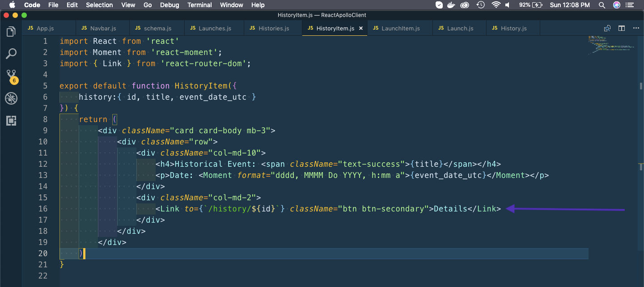
Task: Open the Debug menu
Action: pyautogui.click(x=169, y=5)
